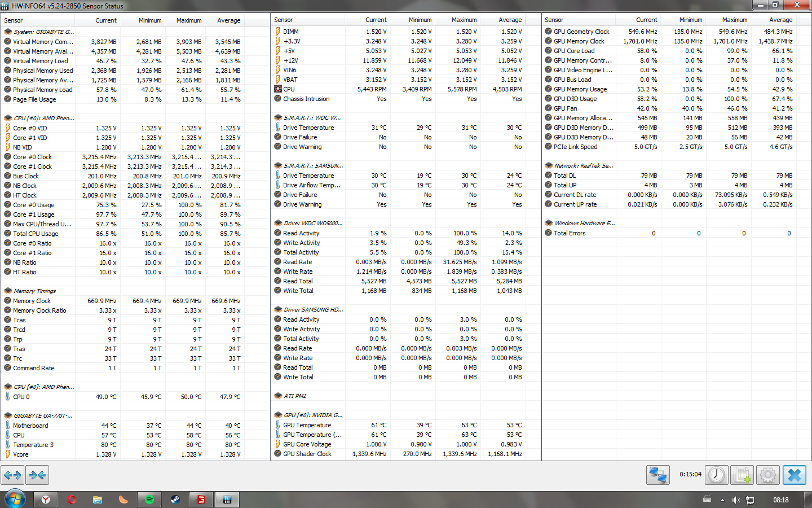This screenshot has width=812, height=508.
Task: Select the ATI PM2 group header
Action: tap(295, 396)
